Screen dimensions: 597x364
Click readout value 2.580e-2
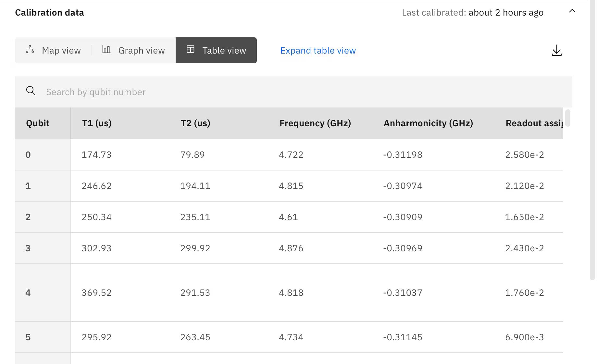click(x=525, y=155)
